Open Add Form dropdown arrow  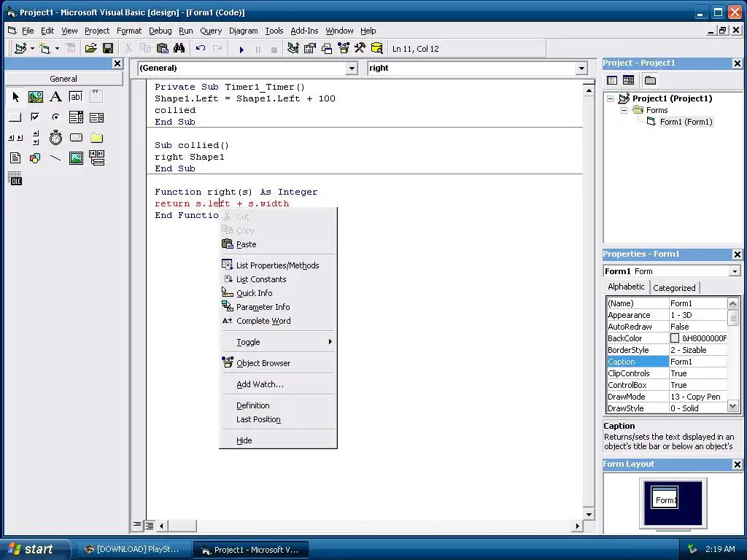tap(57, 49)
